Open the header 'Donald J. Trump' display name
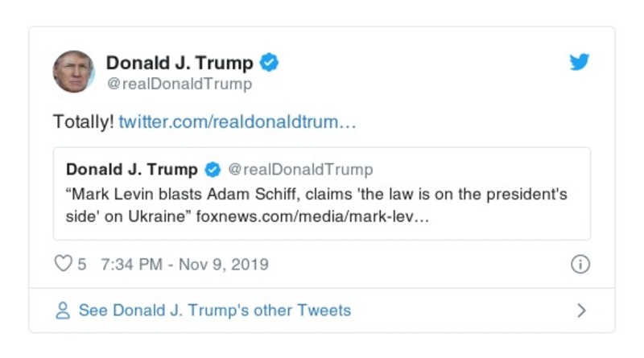Viewport: 644px width, 358px height. 180,63
